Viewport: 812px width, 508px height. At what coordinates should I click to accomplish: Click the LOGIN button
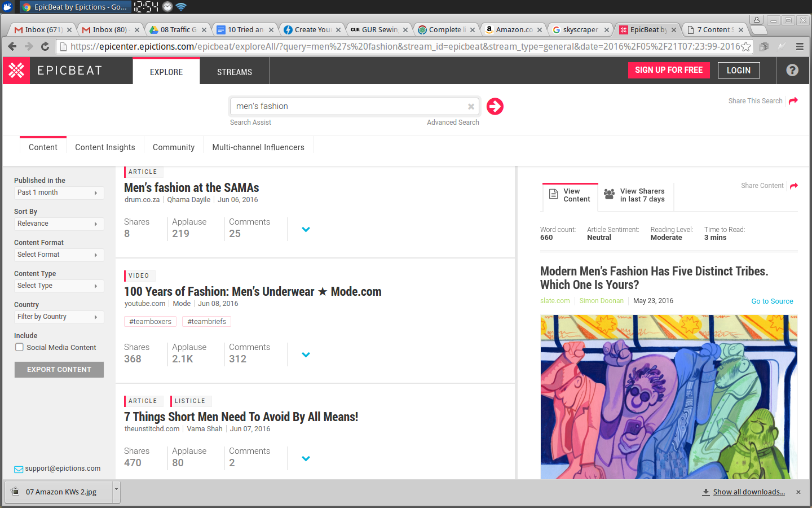tap(739, 70)
